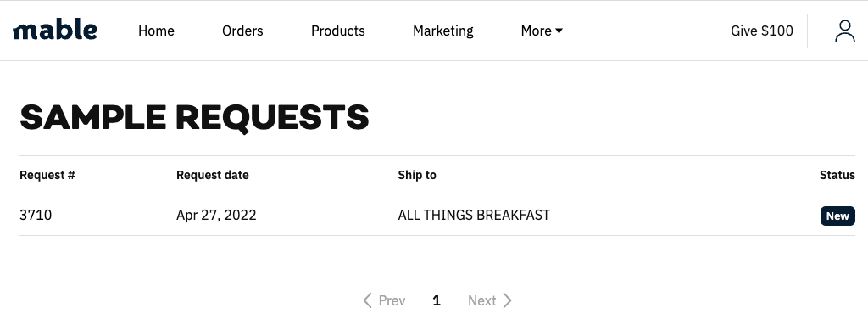Open sample request number 3710
868x325 pixels.
click(x=36, y=216)
